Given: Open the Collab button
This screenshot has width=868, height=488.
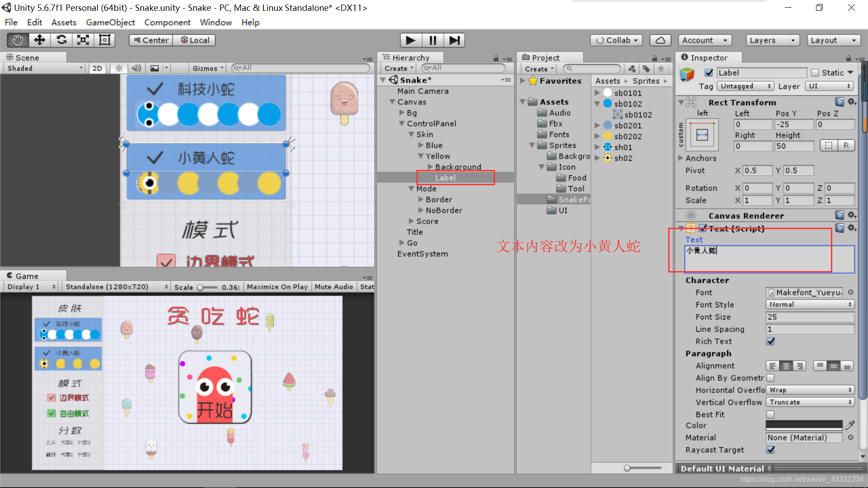Looking at the screenshot, I should (x=617, y=40).
